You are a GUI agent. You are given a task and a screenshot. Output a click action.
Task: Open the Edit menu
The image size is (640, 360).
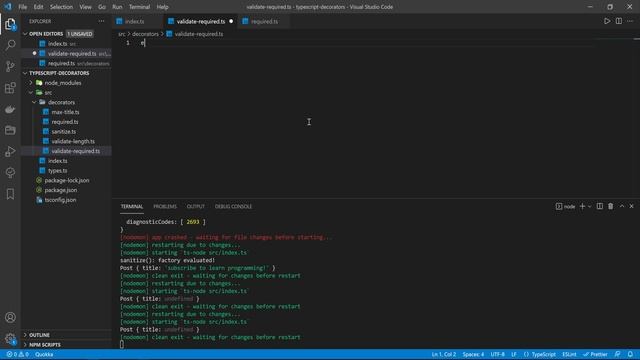tap(38, 7)
